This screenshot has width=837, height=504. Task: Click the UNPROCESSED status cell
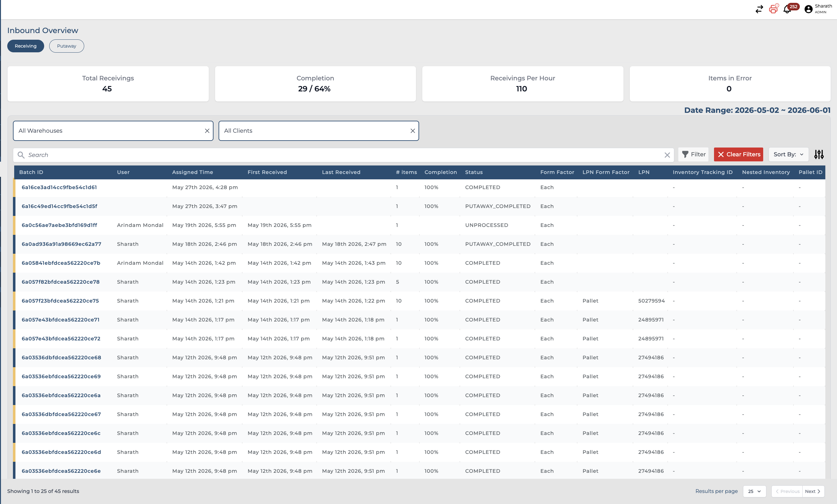(486, 225)
